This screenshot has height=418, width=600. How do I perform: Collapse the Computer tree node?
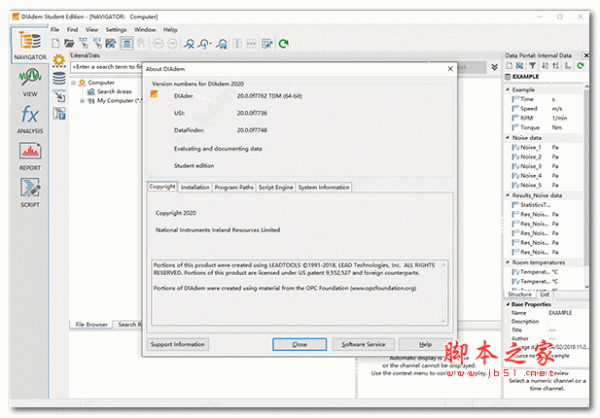(73, 83)
